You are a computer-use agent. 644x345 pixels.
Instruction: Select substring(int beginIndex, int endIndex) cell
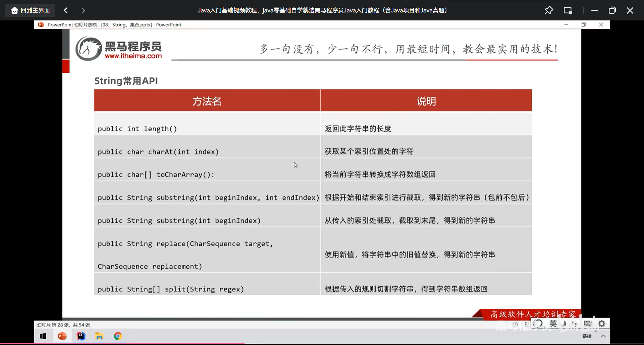pos(207,193)
